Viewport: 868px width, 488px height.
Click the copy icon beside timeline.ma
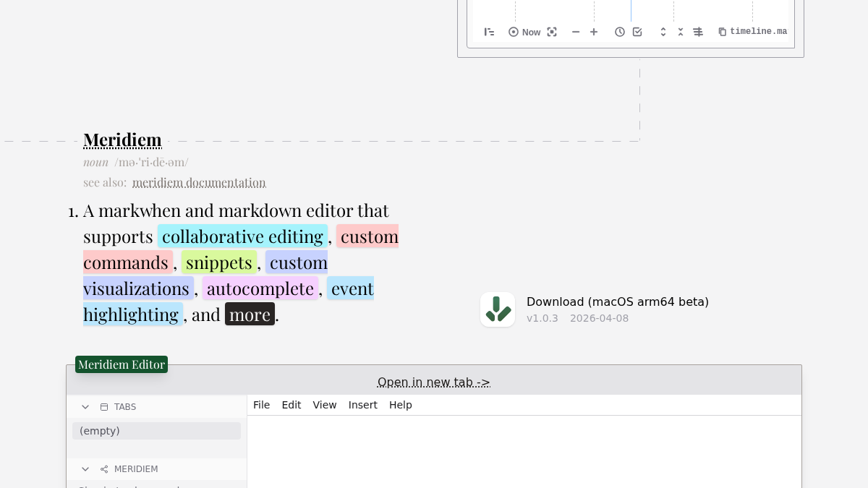tap(722, 32)
